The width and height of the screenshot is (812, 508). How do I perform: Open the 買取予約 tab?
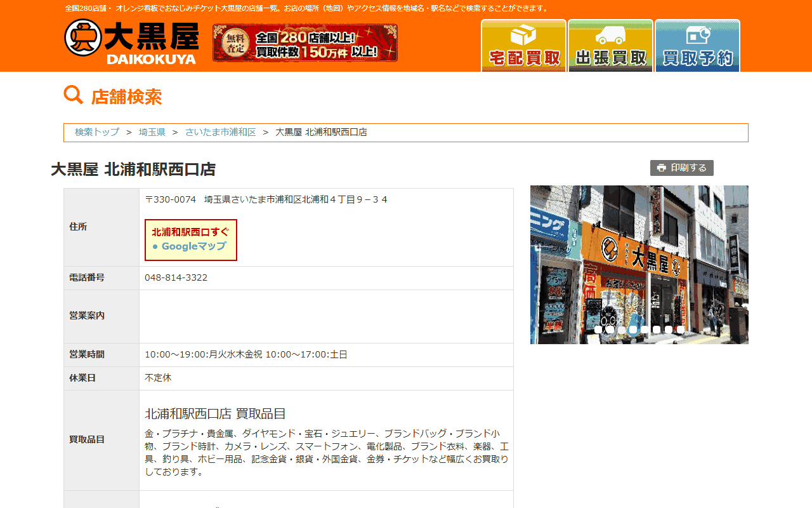coord(697,46)
